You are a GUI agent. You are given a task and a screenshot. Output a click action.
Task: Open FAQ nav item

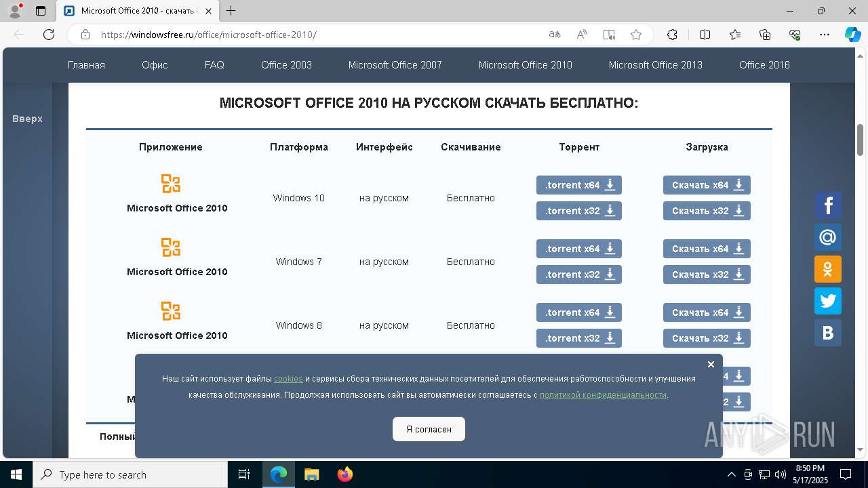[x=214, y=65]
